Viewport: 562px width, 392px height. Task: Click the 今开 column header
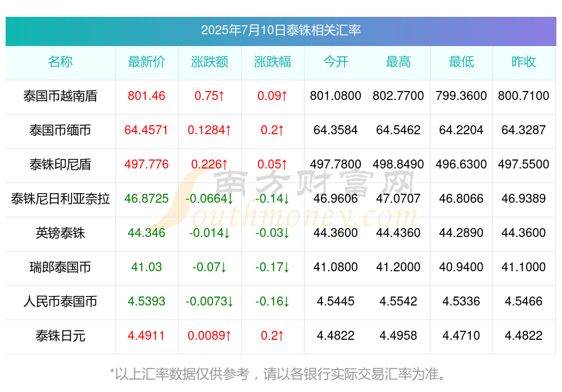coord(336,62)
